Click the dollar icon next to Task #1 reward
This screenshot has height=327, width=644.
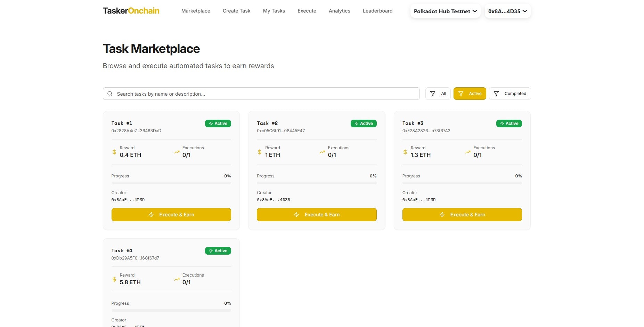(114, 152)
